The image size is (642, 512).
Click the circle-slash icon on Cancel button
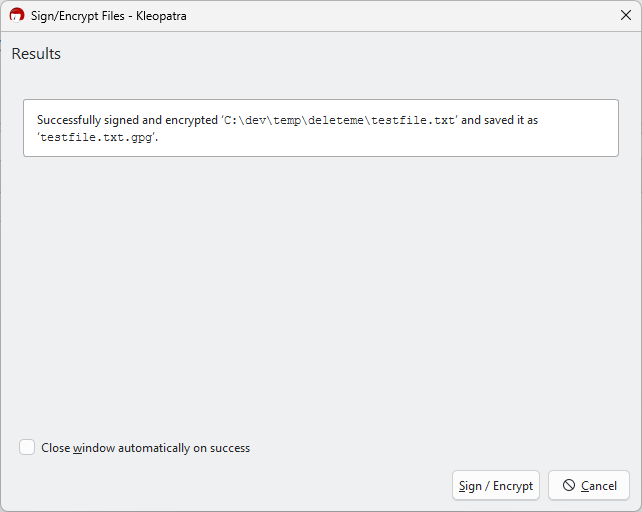tap(569, 486)
